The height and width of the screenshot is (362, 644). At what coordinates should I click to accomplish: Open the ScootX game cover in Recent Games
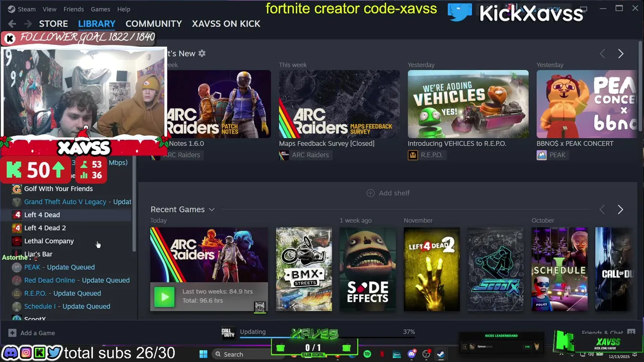coord(496,269)
